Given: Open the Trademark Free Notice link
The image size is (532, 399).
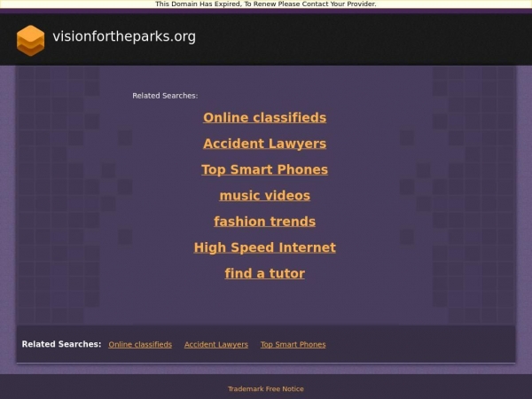Looking at the screenshot, I should 266,389.
